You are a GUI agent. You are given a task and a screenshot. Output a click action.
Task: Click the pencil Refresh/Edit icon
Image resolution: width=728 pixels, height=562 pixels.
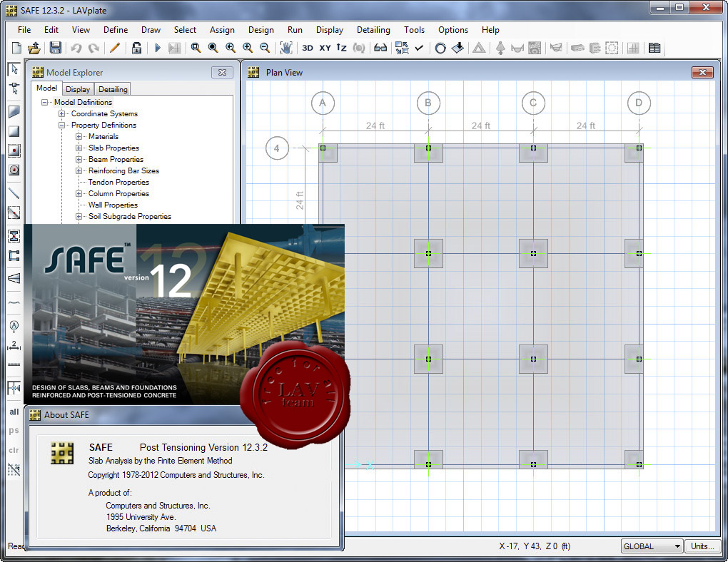point(115,48)
